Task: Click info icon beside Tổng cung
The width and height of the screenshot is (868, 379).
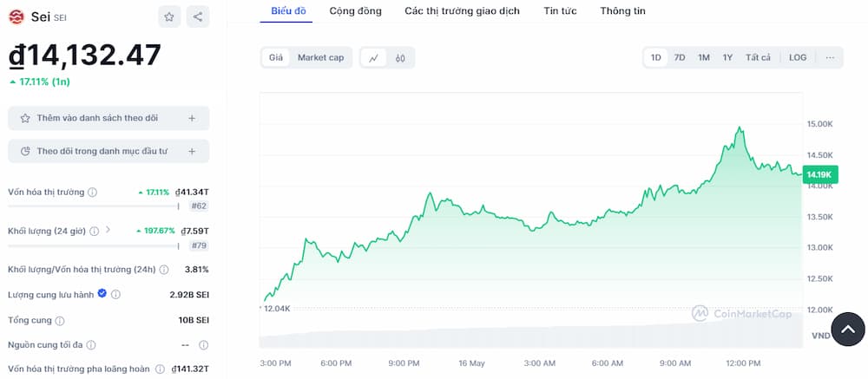Action: click(61, 320)
